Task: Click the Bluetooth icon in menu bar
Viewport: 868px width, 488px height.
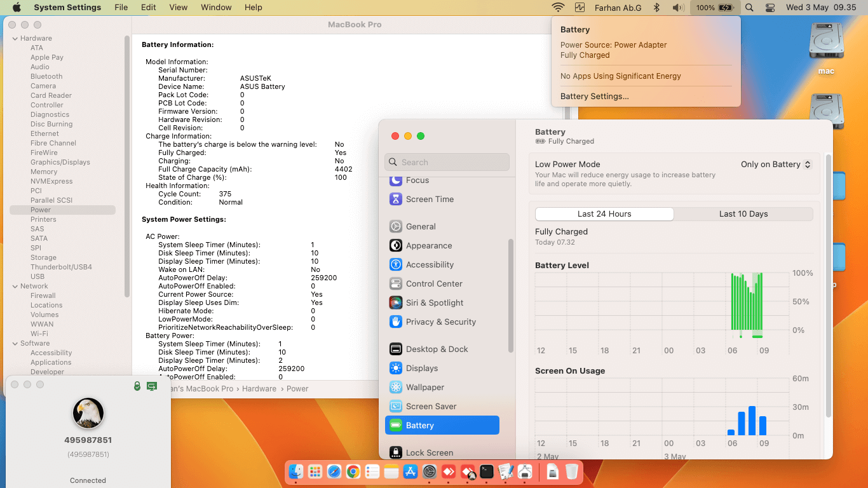Action: [x=658, y=8]
